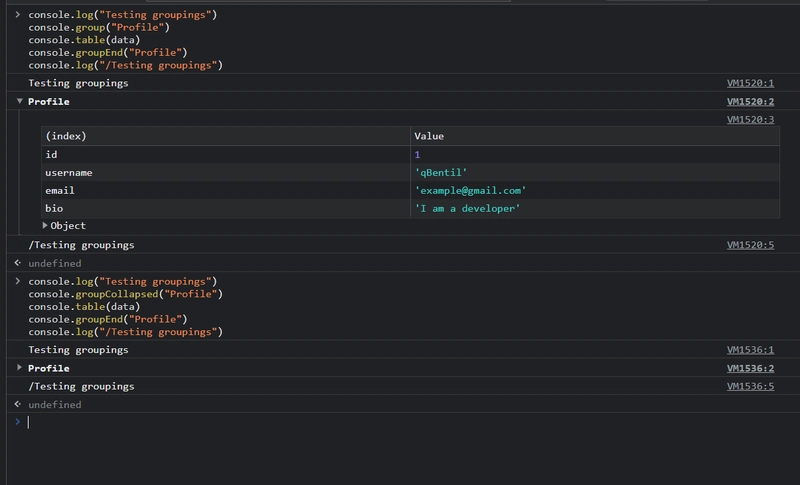Click the console.group("Profile") code line

tap(99, 28)
